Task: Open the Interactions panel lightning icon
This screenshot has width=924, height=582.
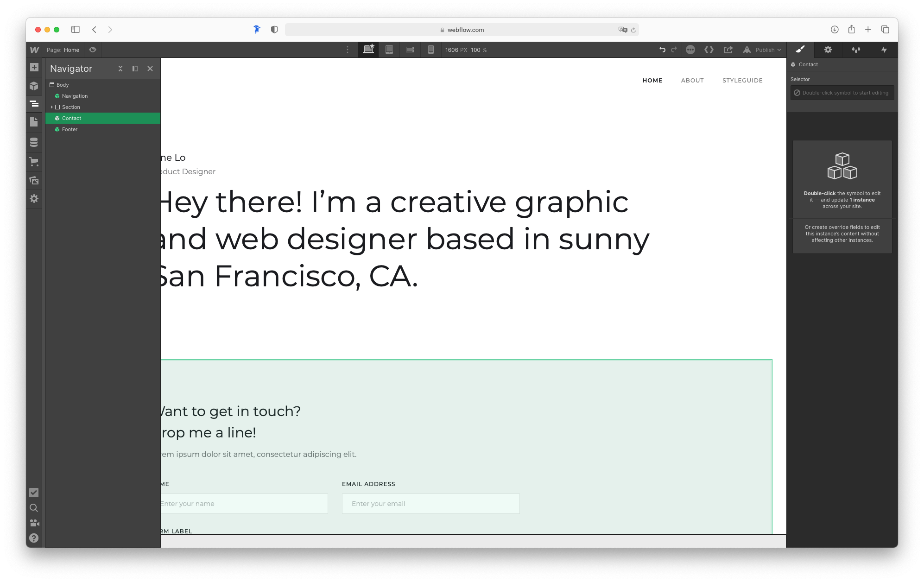Action: [884, 50]
